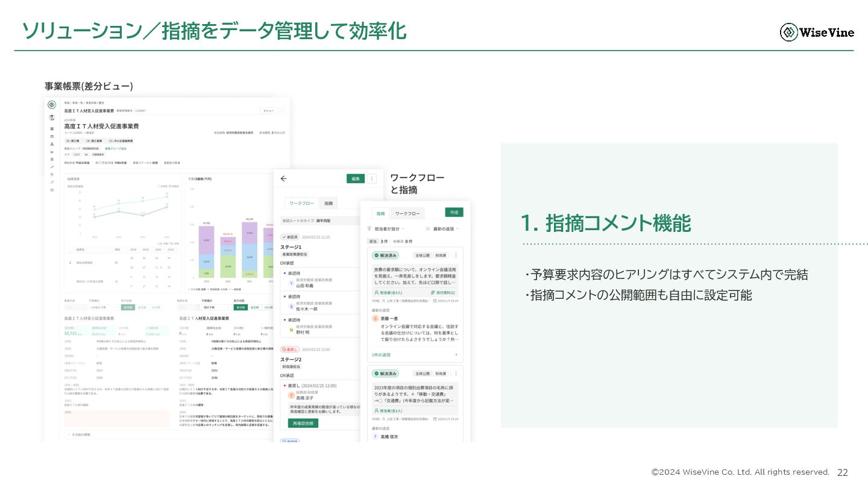The image size is (868, 488).
Task: Click the WiseVine app logo in sidebar
Action: click(x=52, y=105)
